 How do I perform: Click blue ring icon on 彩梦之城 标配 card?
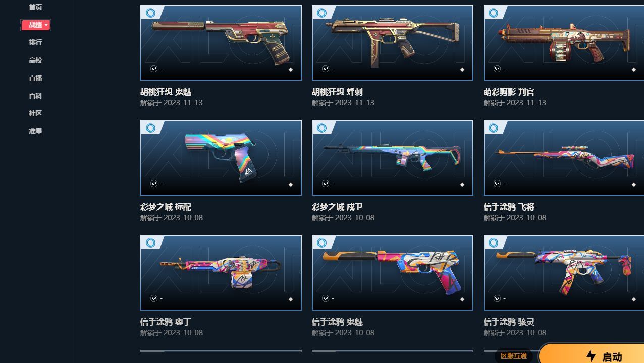(150, 128)
